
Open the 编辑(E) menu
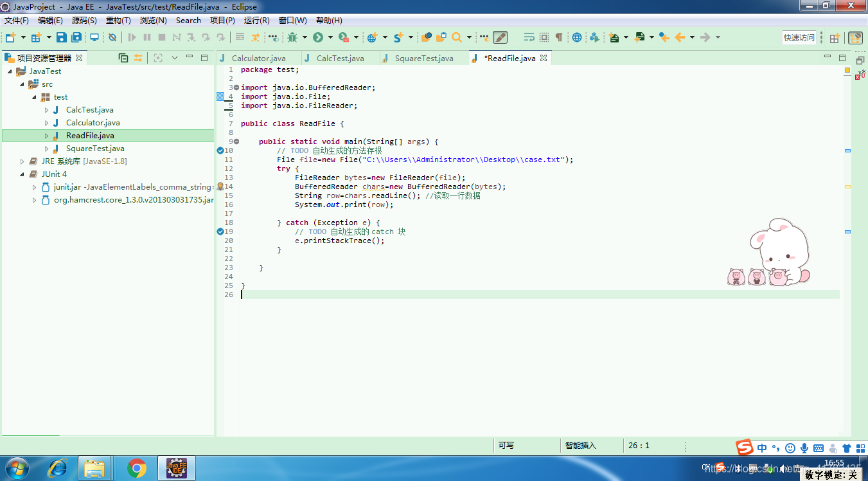pyautogui.click(x=50, y=21)
